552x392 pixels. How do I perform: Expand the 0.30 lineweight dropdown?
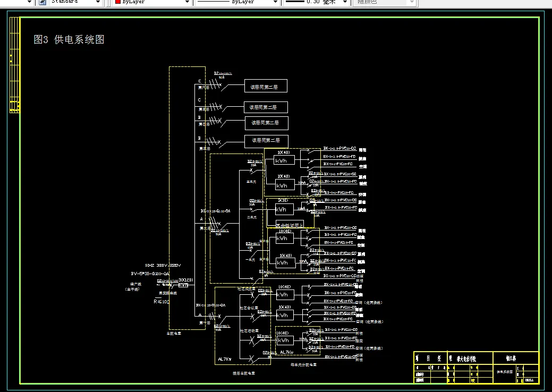coord(345,2)
